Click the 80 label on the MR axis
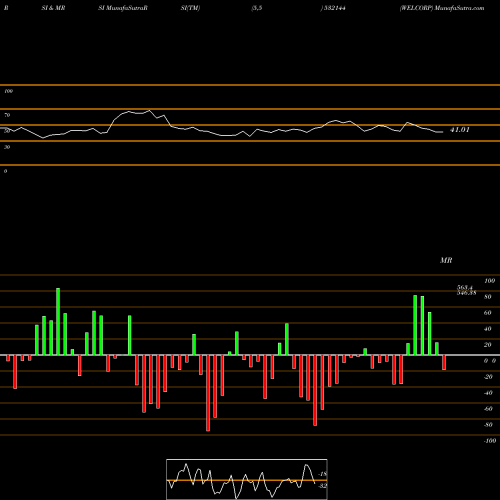The image size is (500, 500). coord(487,297)
